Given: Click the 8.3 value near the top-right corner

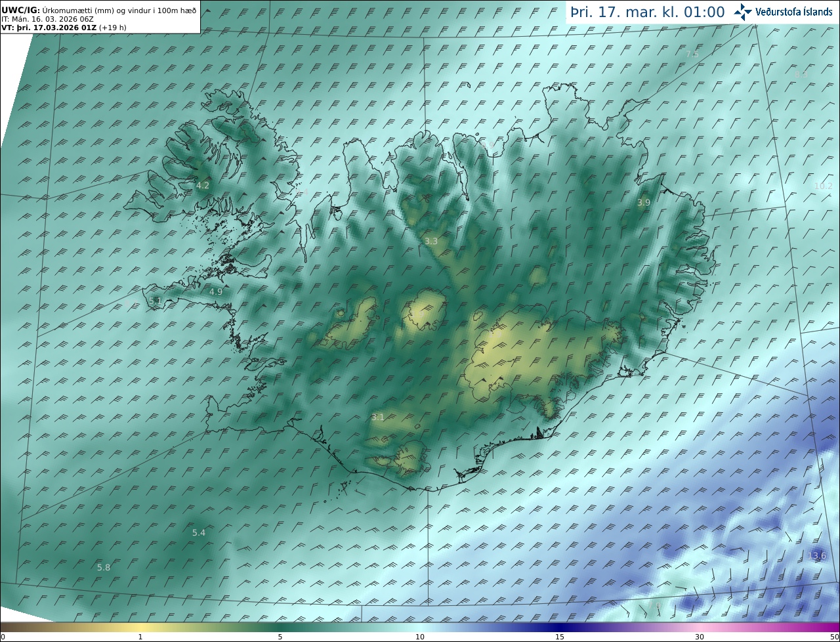Looking at the screenshot, I should coord(801,75).
